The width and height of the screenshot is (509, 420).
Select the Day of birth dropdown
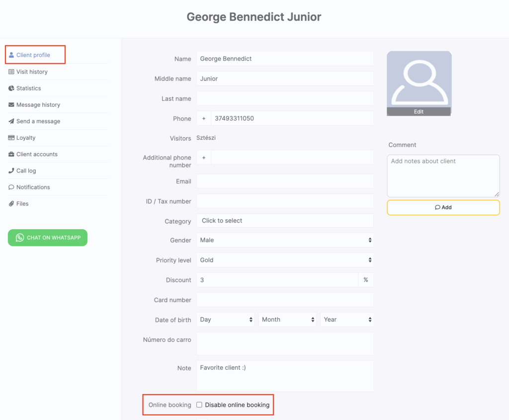226,320
